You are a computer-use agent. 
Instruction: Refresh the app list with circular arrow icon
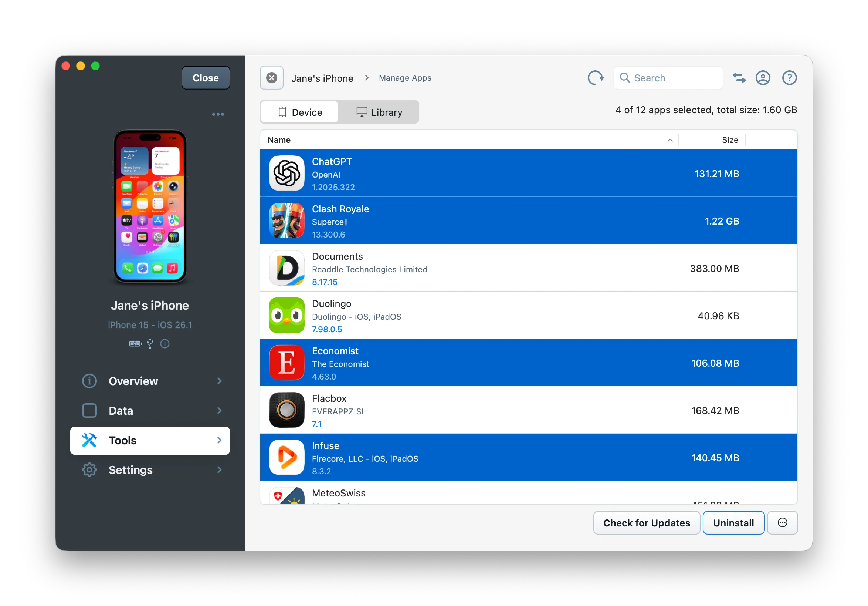pos(596,78)
